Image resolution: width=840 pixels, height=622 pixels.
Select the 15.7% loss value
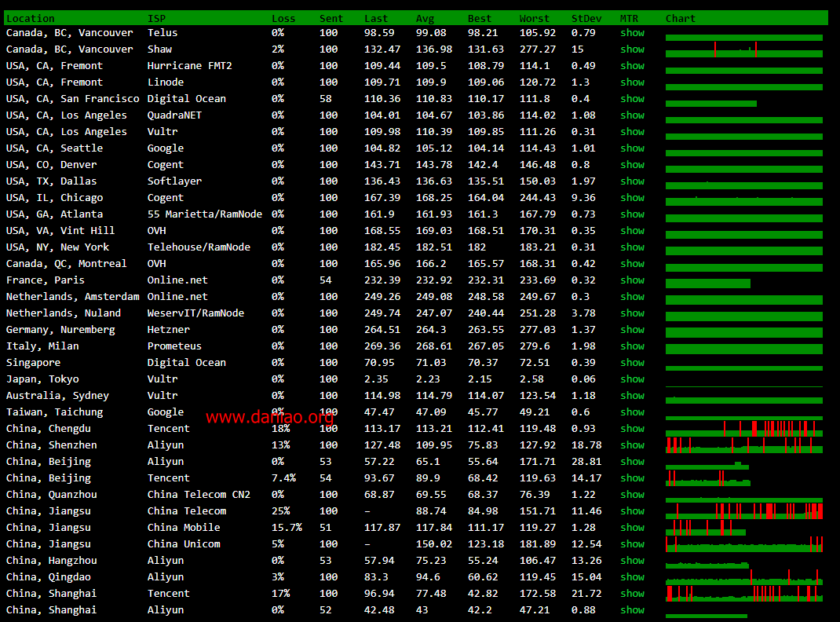pyautogui.click(x=287, y=528)
